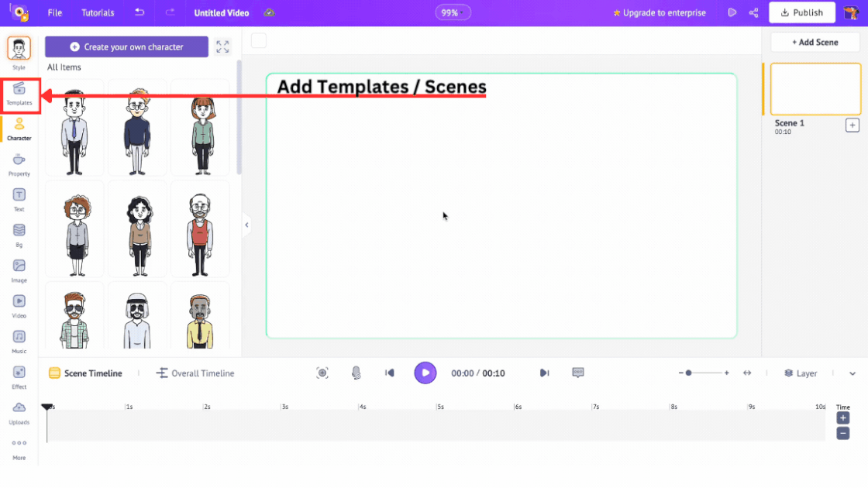Enable the voiceover microphone recorder
The height and width of the screenshot is (488, 868).
(356, 373)
